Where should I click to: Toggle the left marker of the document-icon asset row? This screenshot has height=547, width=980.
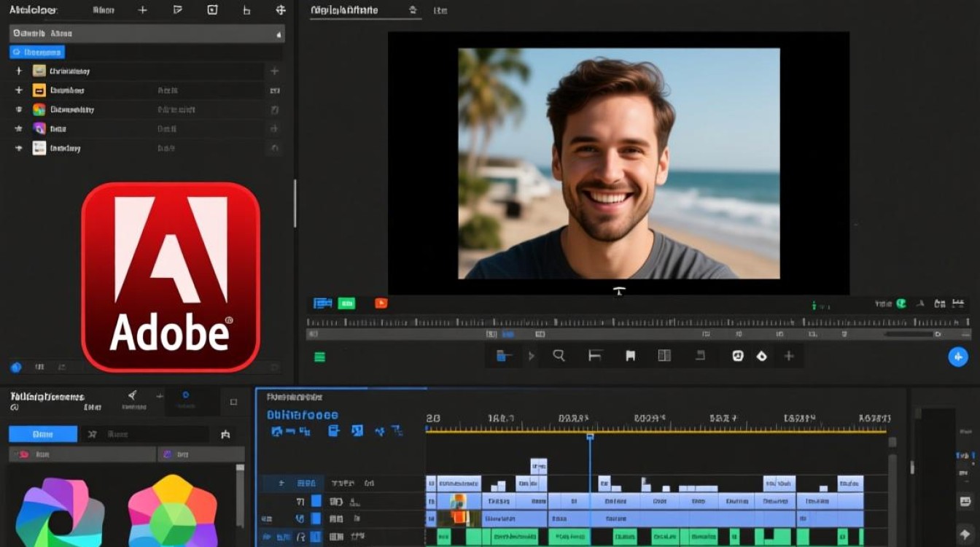click(x=18, y=148)
